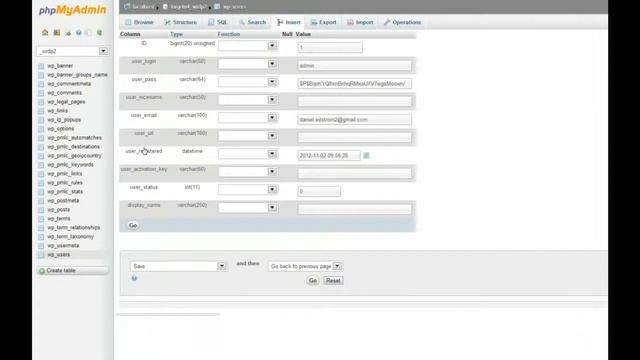Click the browse icon beside wp_legal_pages
The width and height of the screenshot is (640, 360).
coord(41,102)
